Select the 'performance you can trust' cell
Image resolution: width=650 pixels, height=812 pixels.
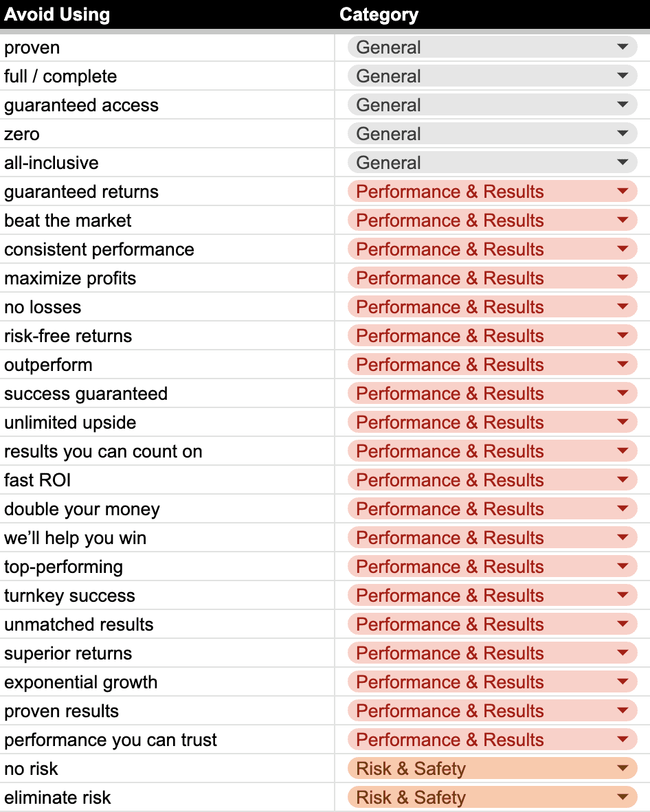coord(167,740)
